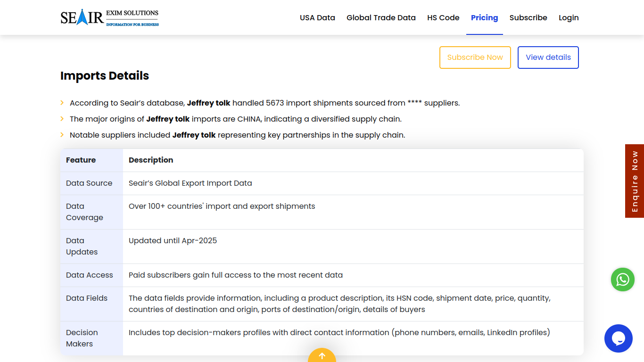644x362 pixels.
Task: Click the Description column header
Action: point(353,160)
